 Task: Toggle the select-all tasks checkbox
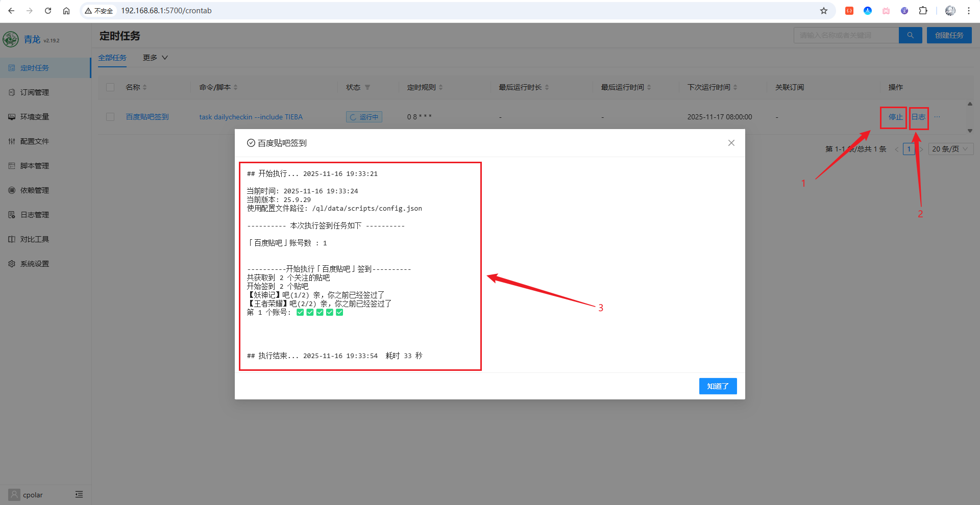110,87
